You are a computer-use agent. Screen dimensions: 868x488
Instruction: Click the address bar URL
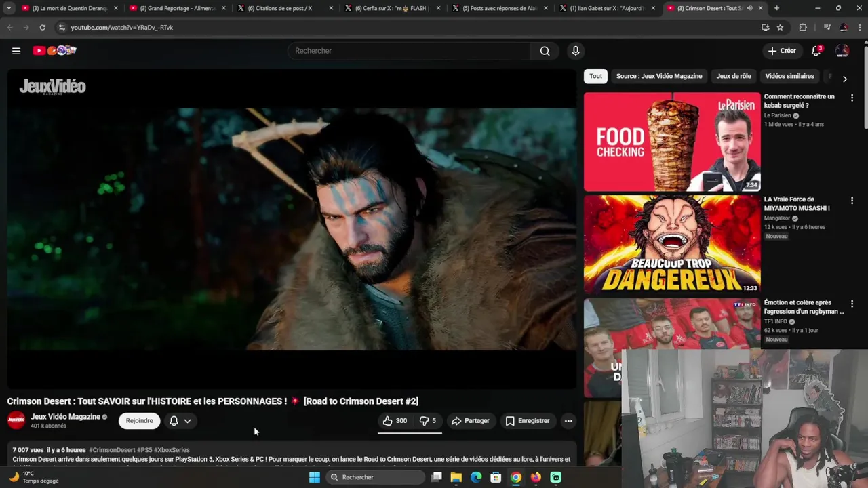122,28
